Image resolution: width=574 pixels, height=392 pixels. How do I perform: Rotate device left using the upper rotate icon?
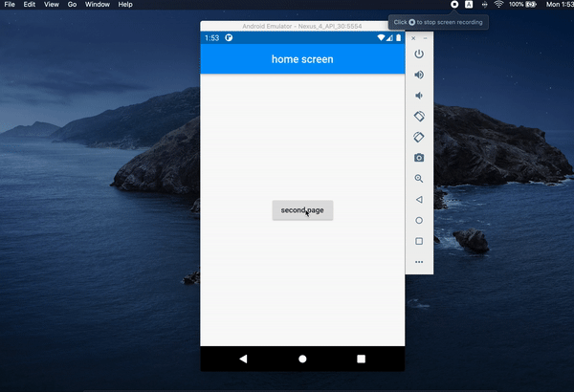click(419, 117)
